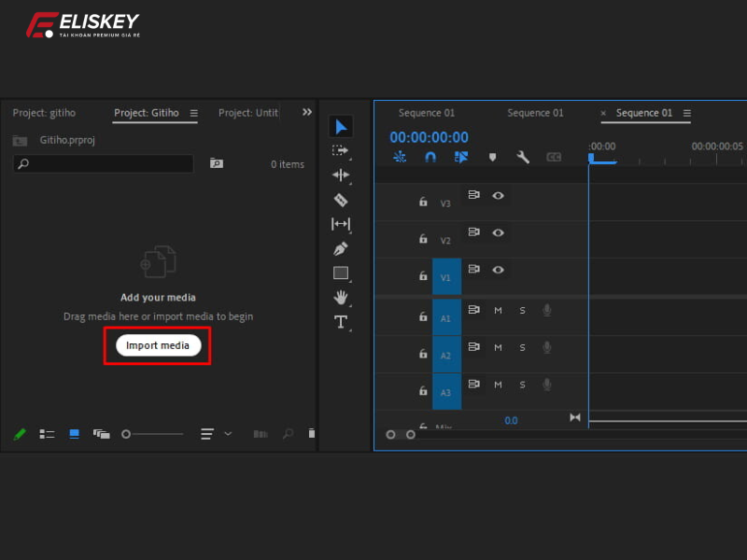Screen dimensions: 747x560
Task: Adjust the project thumbnail zoom slider
Action: (x=127, y=434)
